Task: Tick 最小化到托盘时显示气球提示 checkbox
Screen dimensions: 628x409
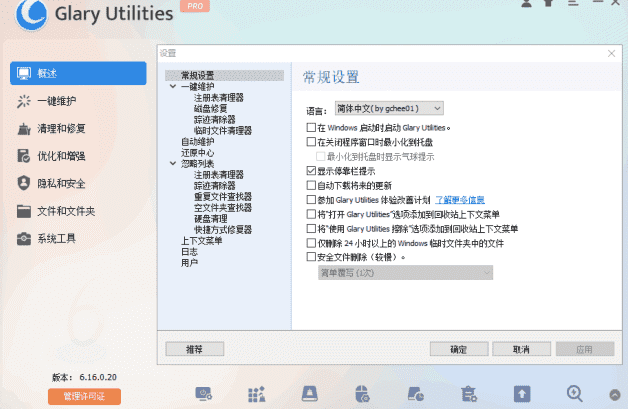Action: [x=320, y=156]
